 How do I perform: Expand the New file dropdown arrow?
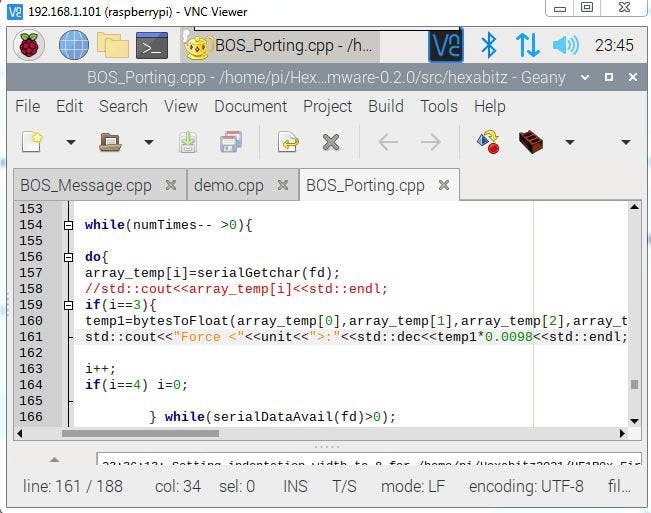pos(70,143)
